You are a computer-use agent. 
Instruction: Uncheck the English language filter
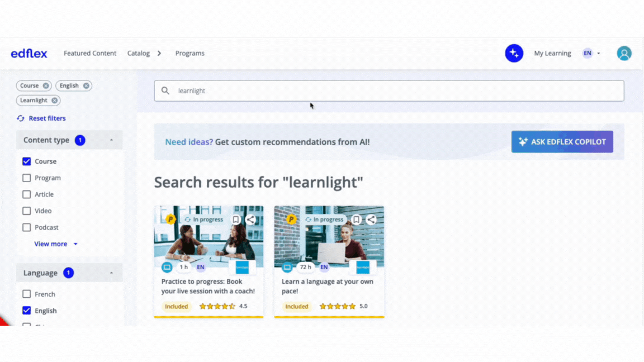[x=27, y=310]
